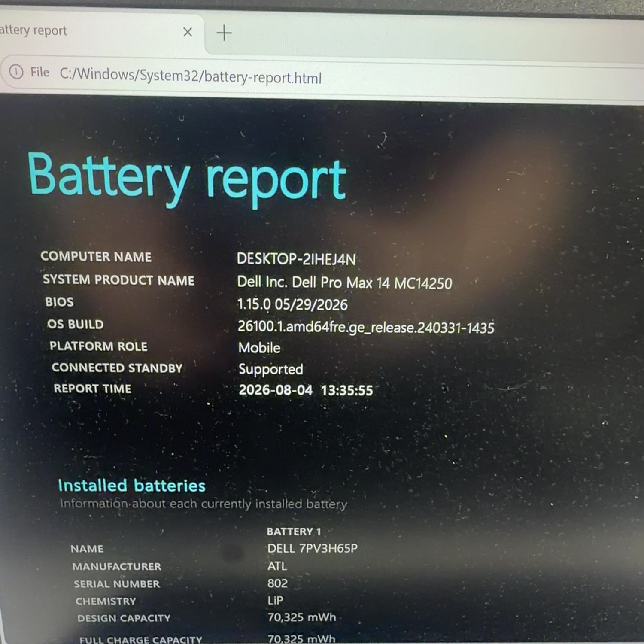
Task: Select manufacturer value ATL
Action: pos(277,566)
